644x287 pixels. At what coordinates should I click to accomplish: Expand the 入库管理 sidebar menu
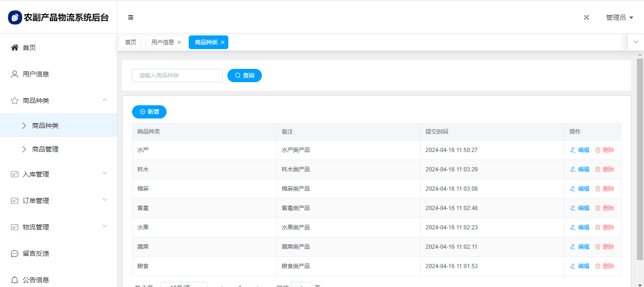105,174
